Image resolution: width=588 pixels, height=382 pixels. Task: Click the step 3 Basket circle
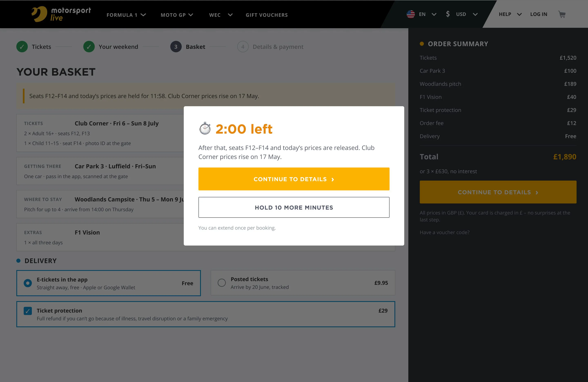(x=176, y=47)
